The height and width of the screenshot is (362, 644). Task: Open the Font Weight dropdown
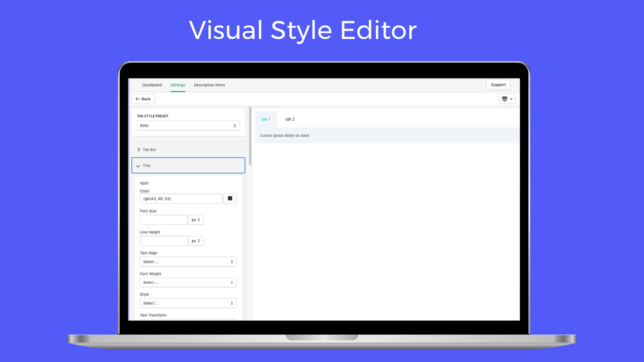[188, 282]
